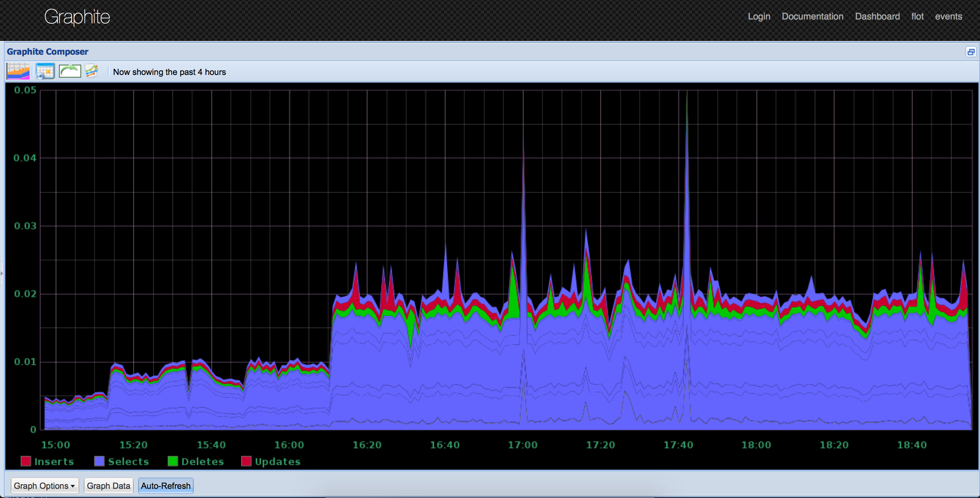Open the calendar date range picker icon

(x=45, y=72)
